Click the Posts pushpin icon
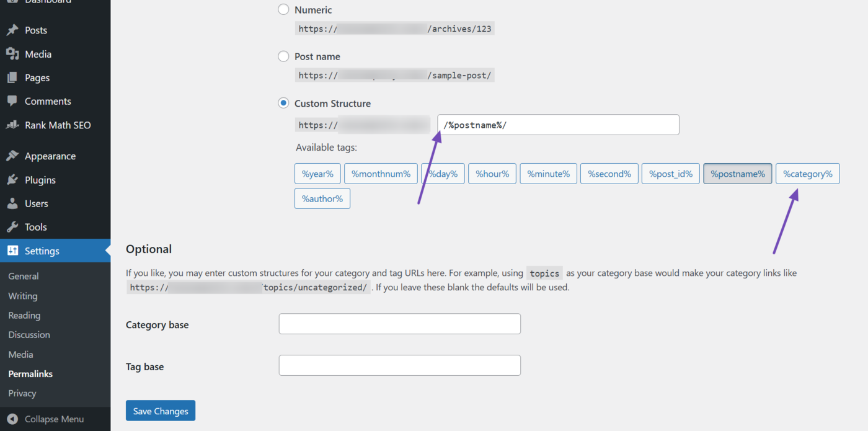This screenshot has width=868, height=431. 12,30
